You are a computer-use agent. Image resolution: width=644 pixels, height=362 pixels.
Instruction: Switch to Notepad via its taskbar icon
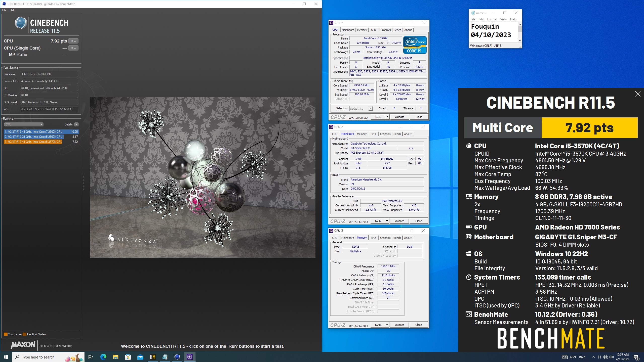(165, 357)
